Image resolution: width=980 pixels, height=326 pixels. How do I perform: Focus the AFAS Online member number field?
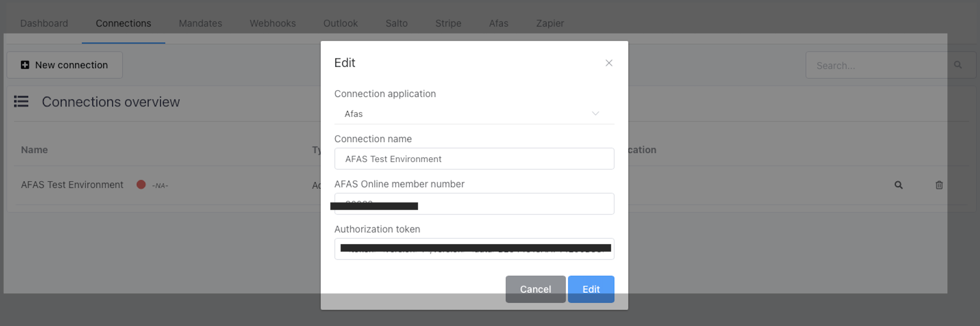pyautogui.click(x=474, y=203)
